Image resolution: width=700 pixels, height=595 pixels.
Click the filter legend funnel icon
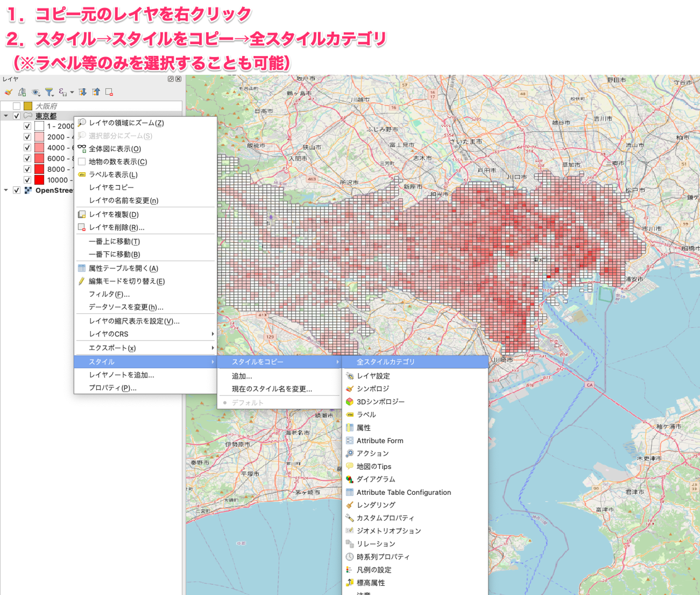pyautogui.click(x=49, y=92)
